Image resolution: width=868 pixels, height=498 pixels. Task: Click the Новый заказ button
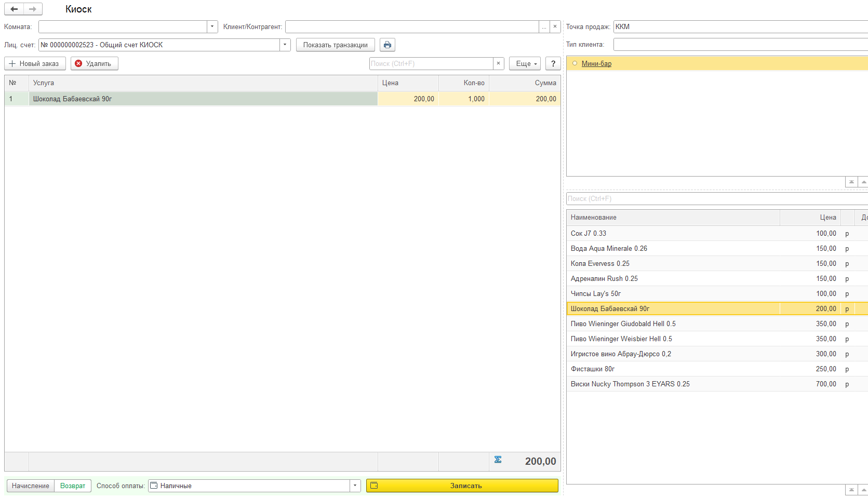(x=35, y=63)
